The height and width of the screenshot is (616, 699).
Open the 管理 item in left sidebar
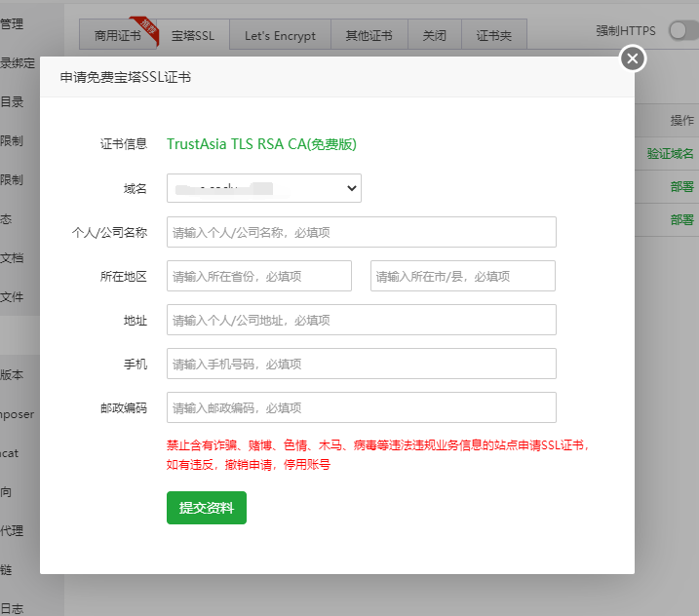click(x=12, y=23)
